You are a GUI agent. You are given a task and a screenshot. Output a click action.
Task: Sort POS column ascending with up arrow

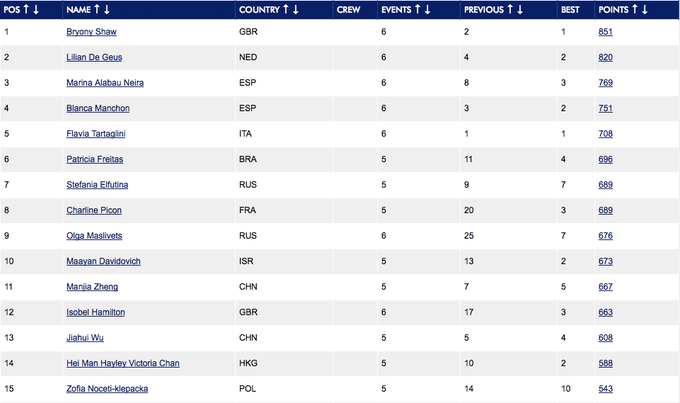pos(25,10)
